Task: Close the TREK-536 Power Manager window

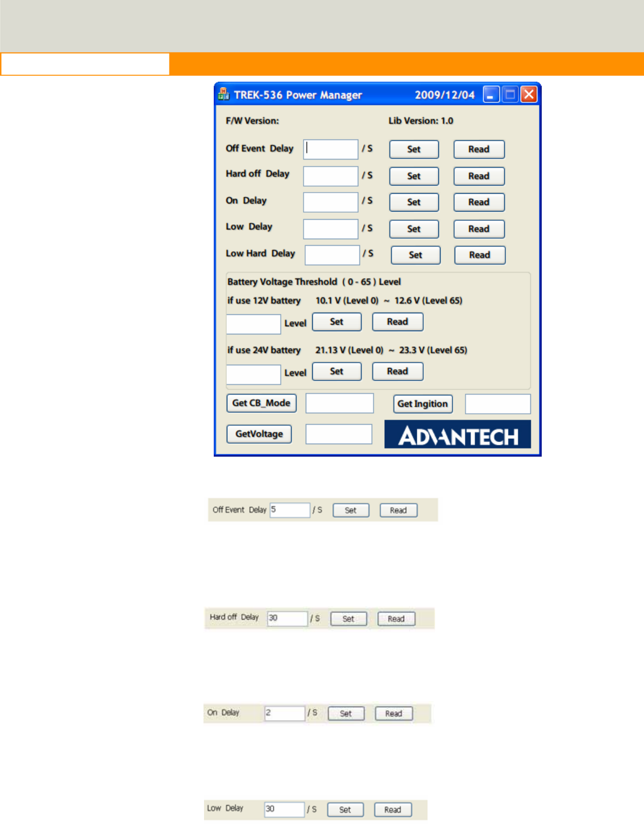Action: point(529,95)
